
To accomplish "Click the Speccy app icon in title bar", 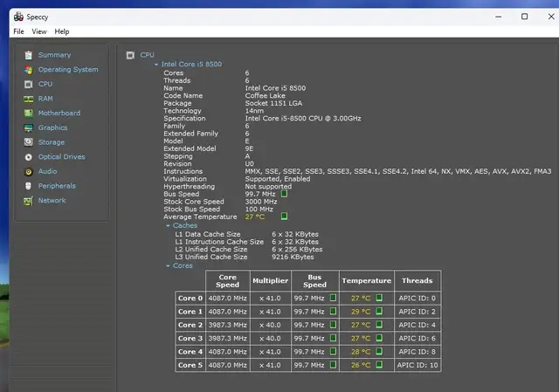I will coord(18,17).
